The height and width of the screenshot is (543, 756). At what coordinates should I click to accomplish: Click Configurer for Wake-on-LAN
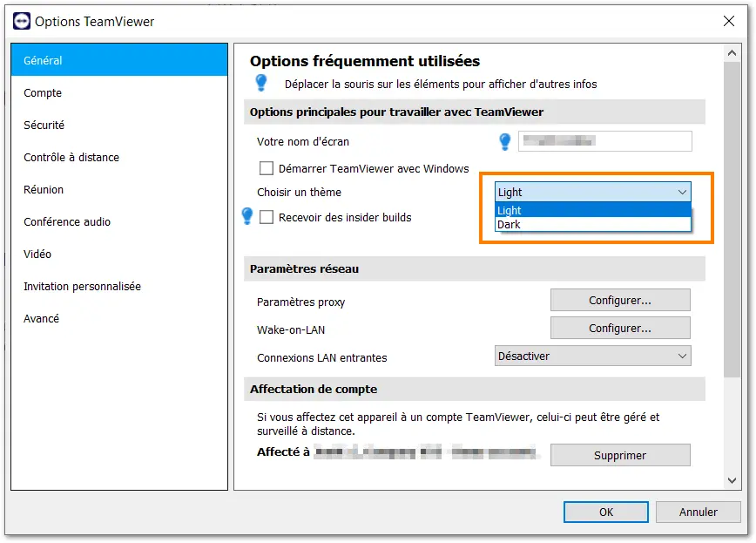(620, 329)
